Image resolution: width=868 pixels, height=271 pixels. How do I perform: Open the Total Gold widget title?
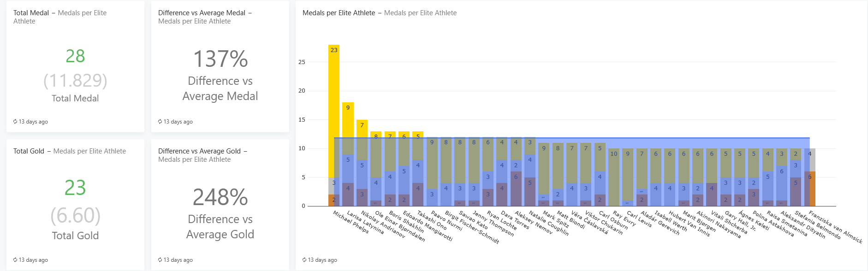[x=29, y=151]
